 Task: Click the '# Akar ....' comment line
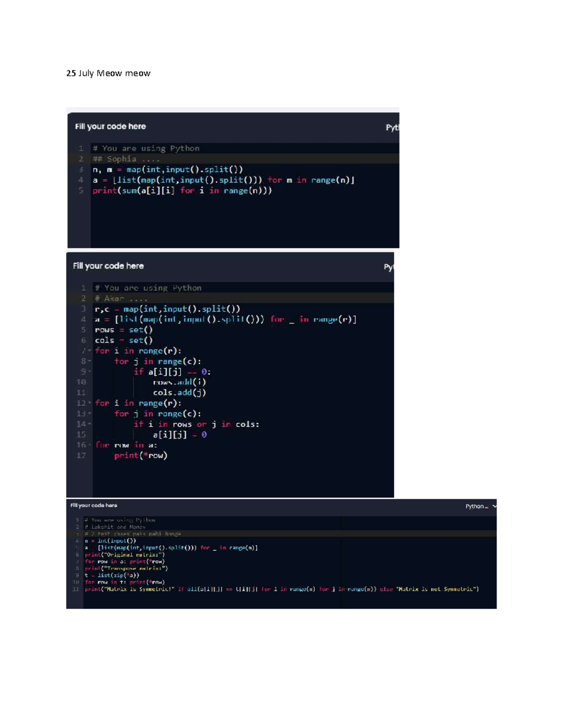(121, 299)
